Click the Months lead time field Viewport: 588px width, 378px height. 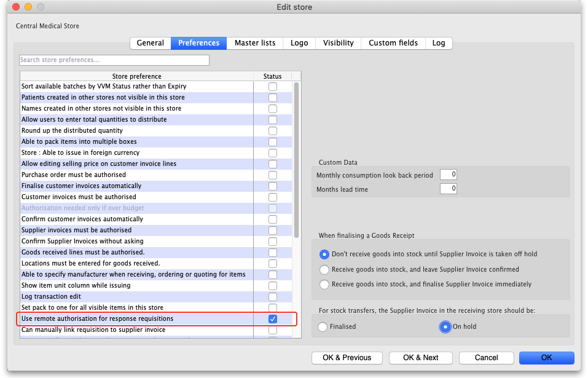pos(448,189)
